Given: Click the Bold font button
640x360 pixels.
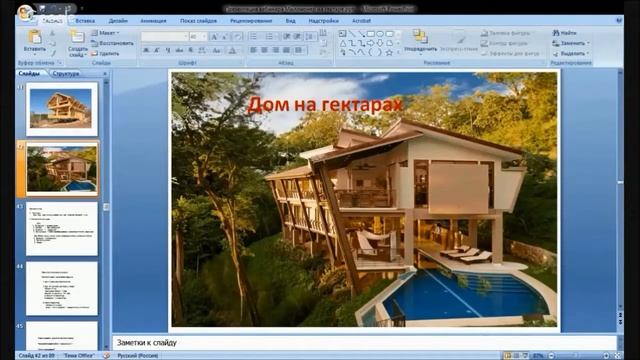Looking at the screenshot, I should coord(146,50).
